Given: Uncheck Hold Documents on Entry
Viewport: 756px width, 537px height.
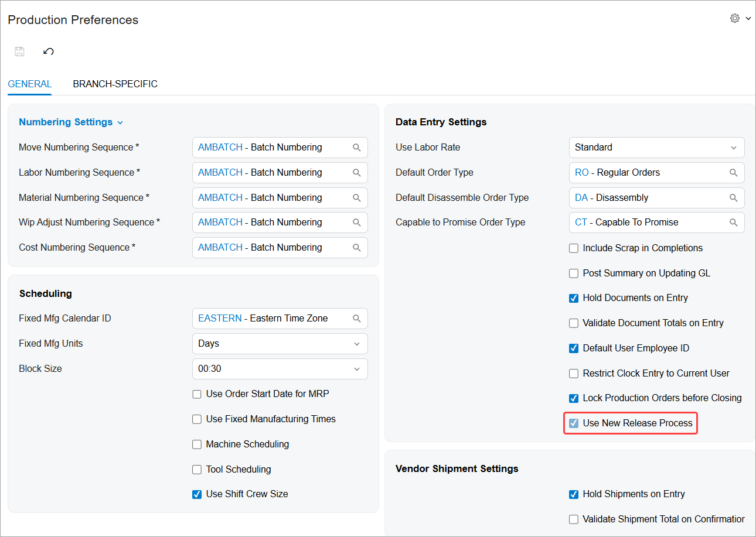Looking at the screenshot, I should (x=574, y=298).
